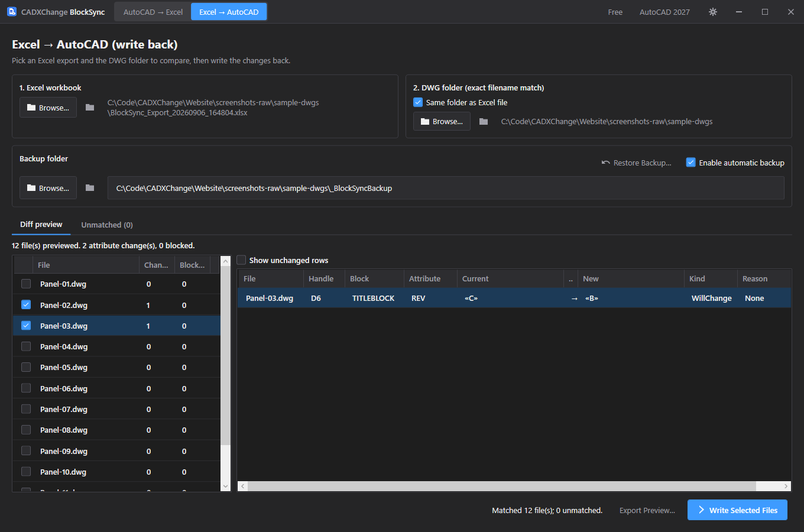Sort by Block... column in file list
Screen dimensions: 804x532
[x=192, y=265]
